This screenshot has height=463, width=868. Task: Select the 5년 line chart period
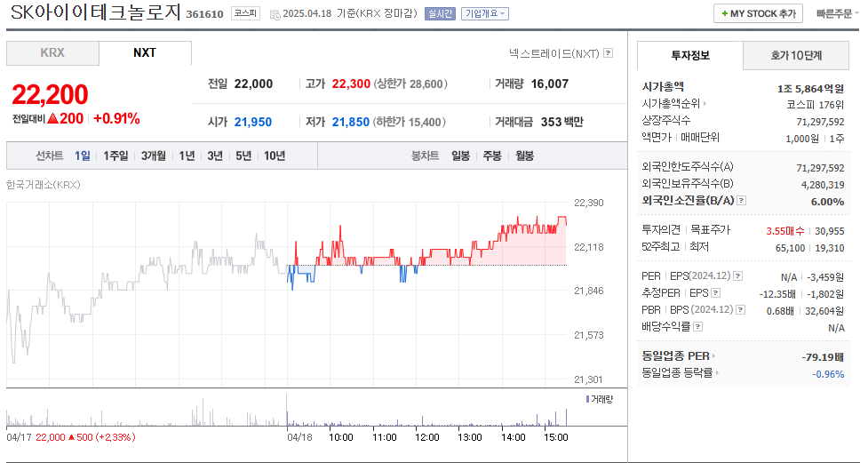click(x=243, y=156)
